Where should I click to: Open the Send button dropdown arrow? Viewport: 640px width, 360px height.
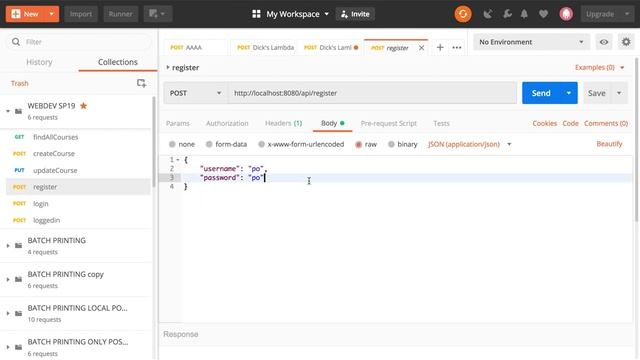point(569,93)
